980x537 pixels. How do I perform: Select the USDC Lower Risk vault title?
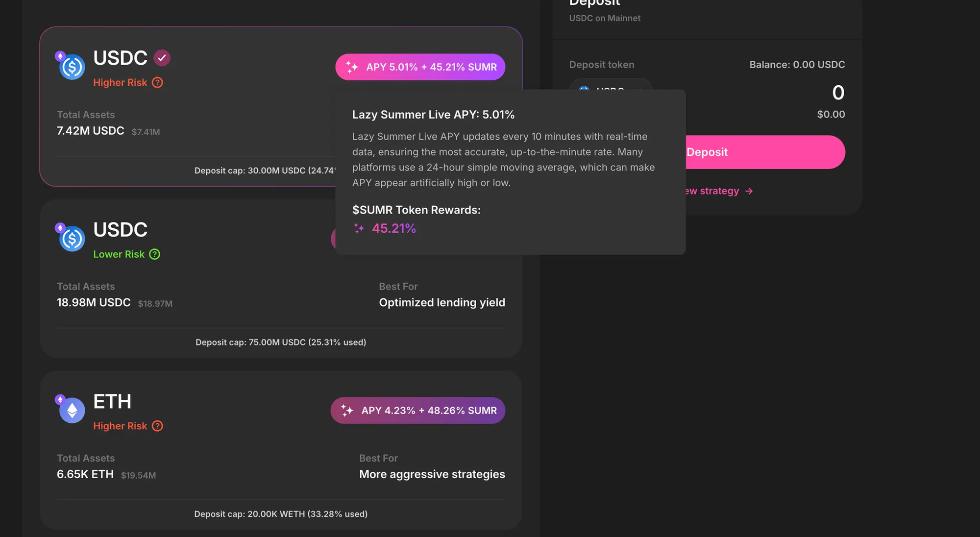tap(120, 230)
